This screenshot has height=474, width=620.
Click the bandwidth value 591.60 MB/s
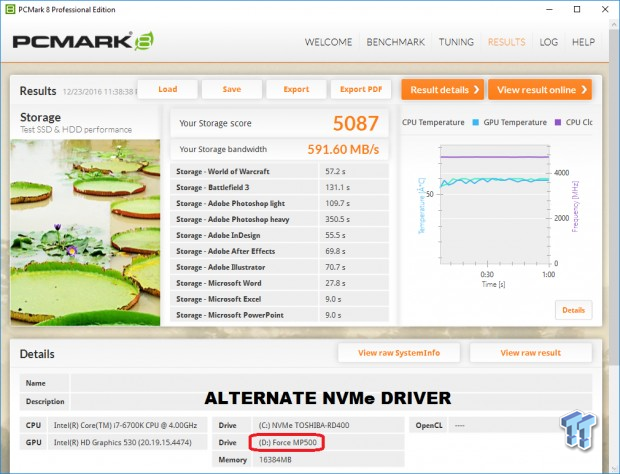[343, 149]
